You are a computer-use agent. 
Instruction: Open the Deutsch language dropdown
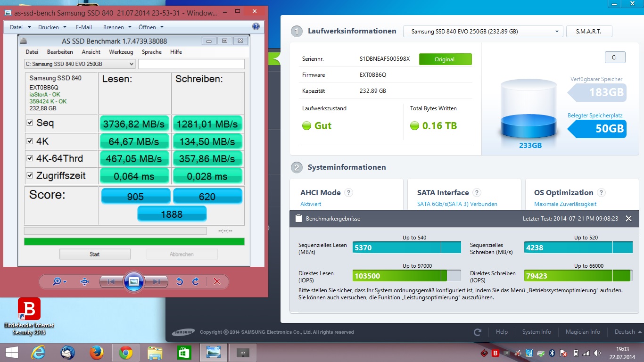coord(628,332)
